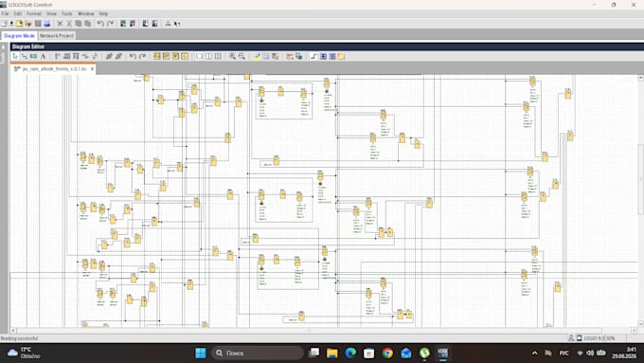Open Microsoft Edge from the taskbar
The image size is (644, 363).
point(350,354)
